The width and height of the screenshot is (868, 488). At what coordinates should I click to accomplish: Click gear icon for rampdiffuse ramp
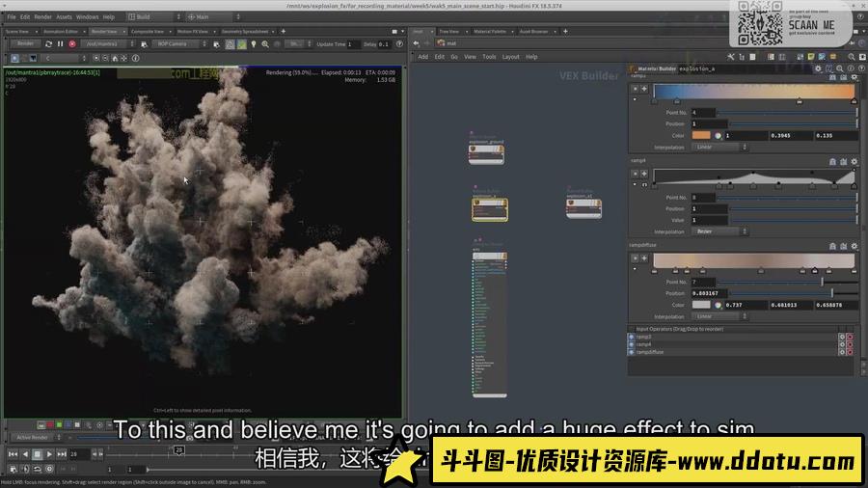(x=854, y=246)
